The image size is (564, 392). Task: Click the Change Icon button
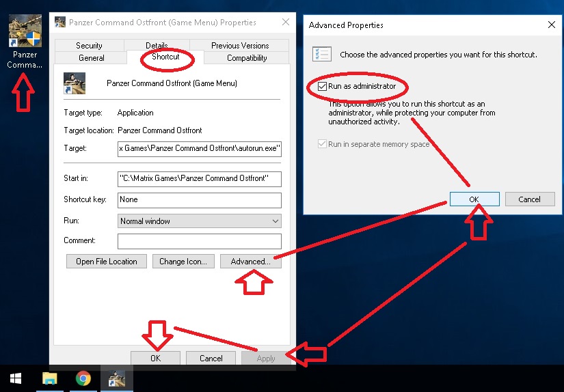pyautogui.click(x=183, y=262)
